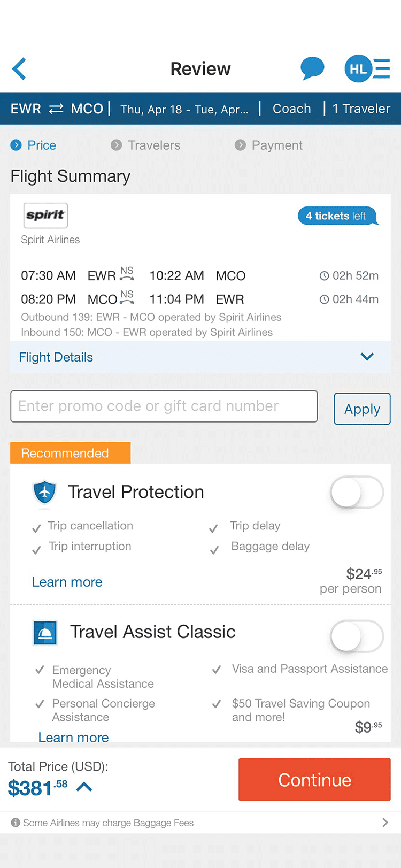Viewport: 401px width, 868px height.
Task: Tap the round-trip arrows icon
Action: [x=56, y=109]
